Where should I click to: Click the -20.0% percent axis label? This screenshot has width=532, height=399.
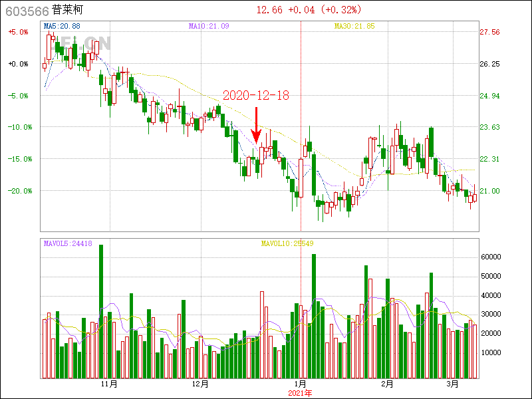click(19, 191)
